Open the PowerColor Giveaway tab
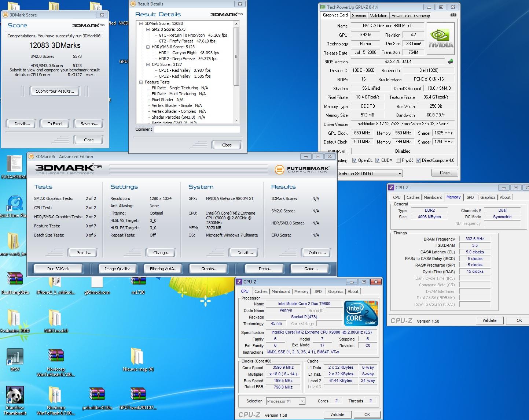 point(410,16)
